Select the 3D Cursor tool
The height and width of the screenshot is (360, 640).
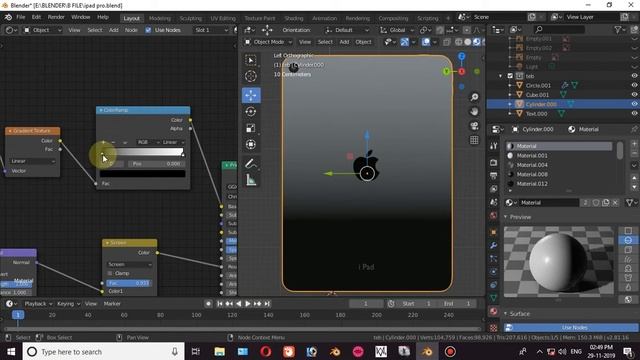[x=251, y=76]
